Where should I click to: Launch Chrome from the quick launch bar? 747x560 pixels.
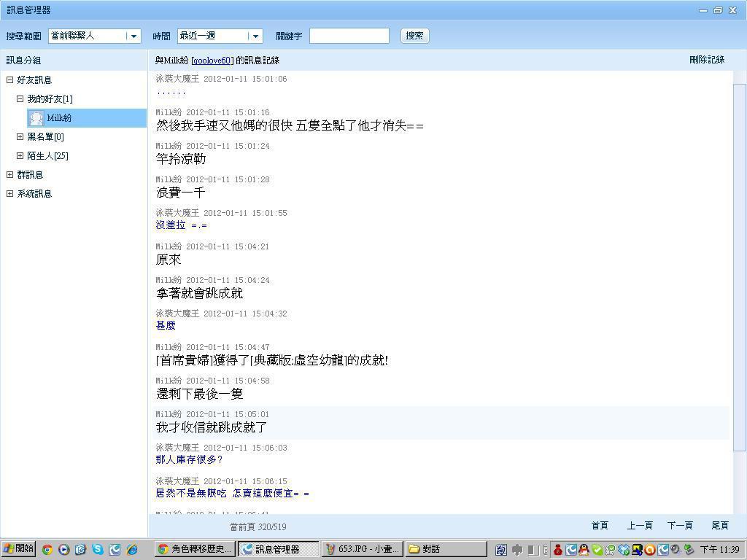coord(47,549)
